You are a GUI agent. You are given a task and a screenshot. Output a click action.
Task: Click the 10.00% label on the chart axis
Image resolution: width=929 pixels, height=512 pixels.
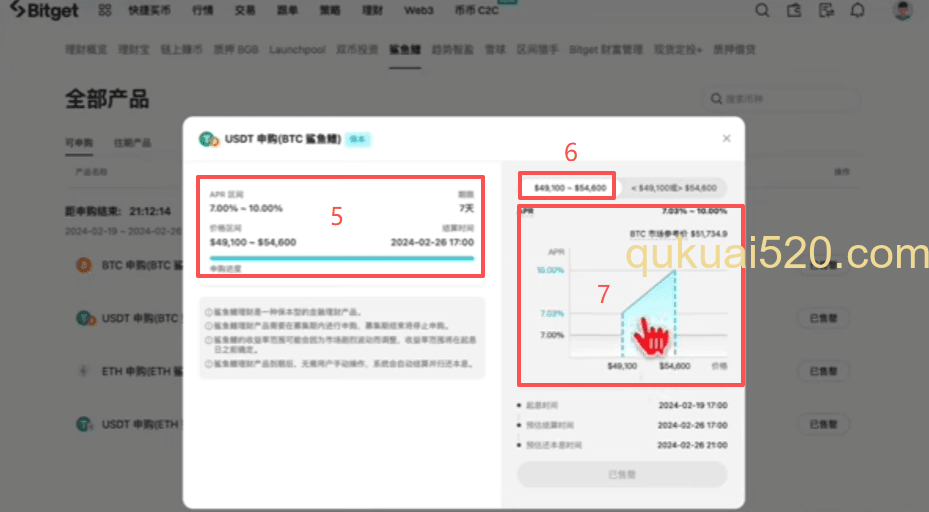(x=550, y=270)
